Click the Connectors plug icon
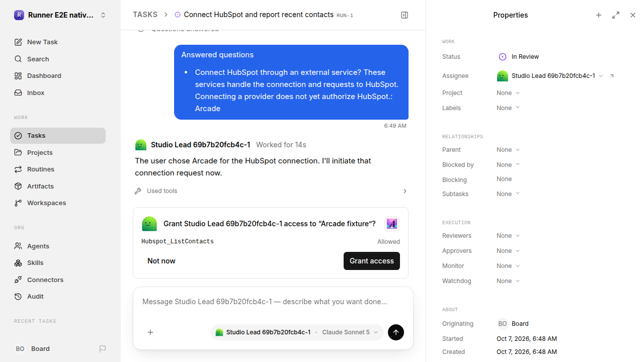 18,280
